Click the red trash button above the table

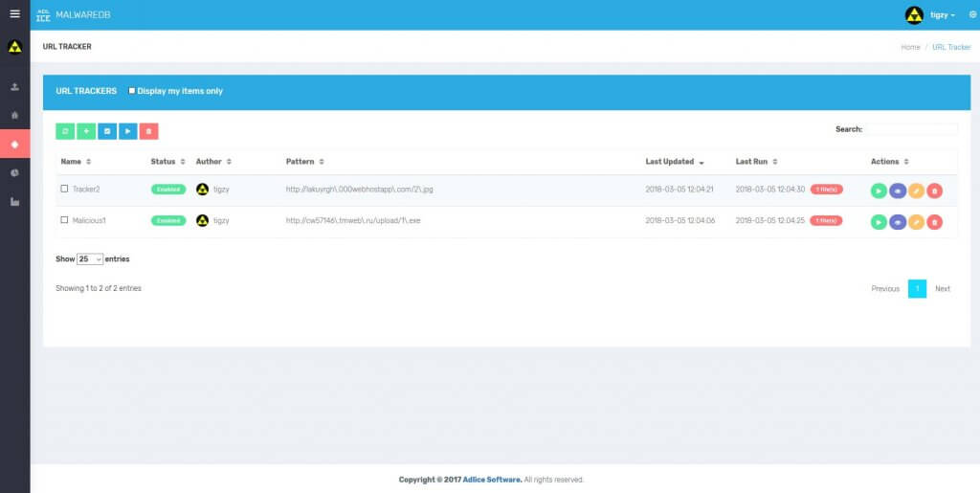coord(148,130)
